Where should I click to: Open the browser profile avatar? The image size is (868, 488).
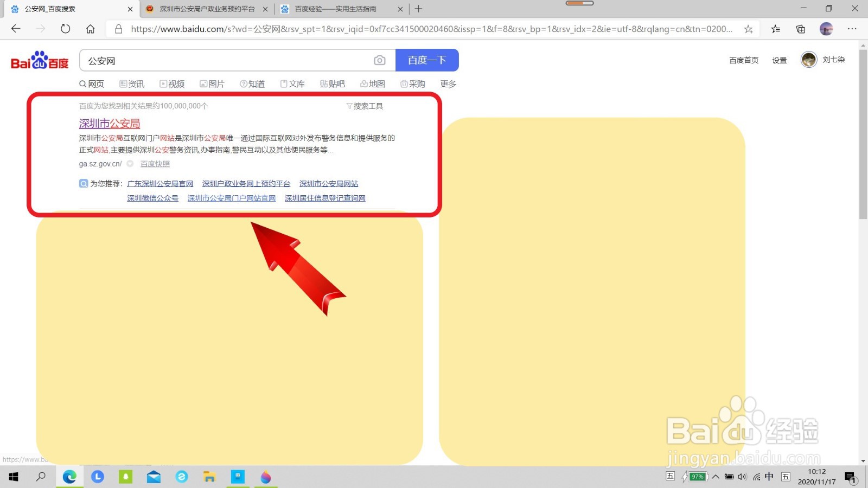pyautogui.click(x=826, y=29)
